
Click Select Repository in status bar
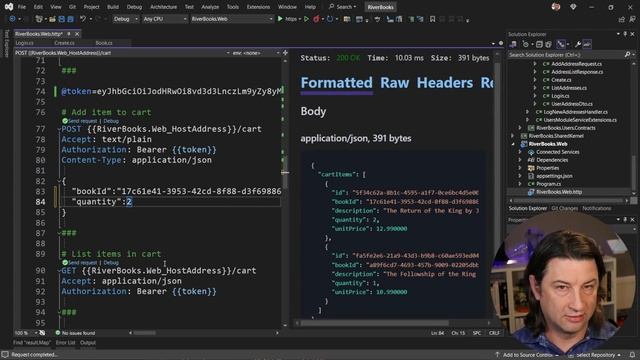pyautogui.click(x=595, y=355)
